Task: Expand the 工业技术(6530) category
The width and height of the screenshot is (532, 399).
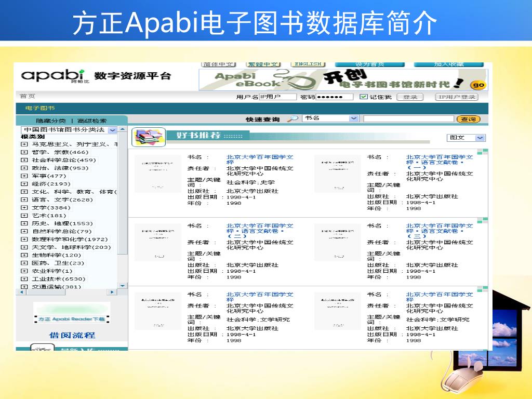Action: [x=24, y=279]
